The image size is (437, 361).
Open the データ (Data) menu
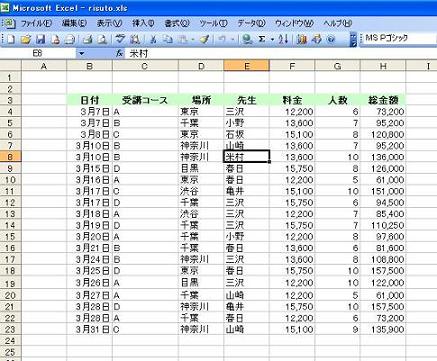coord(251,23)
